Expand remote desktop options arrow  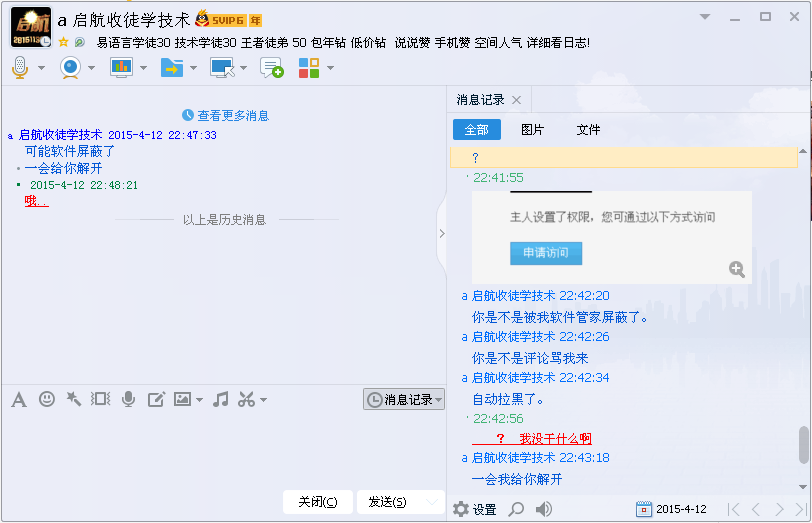pyautogui.click(x=243, y=68)
